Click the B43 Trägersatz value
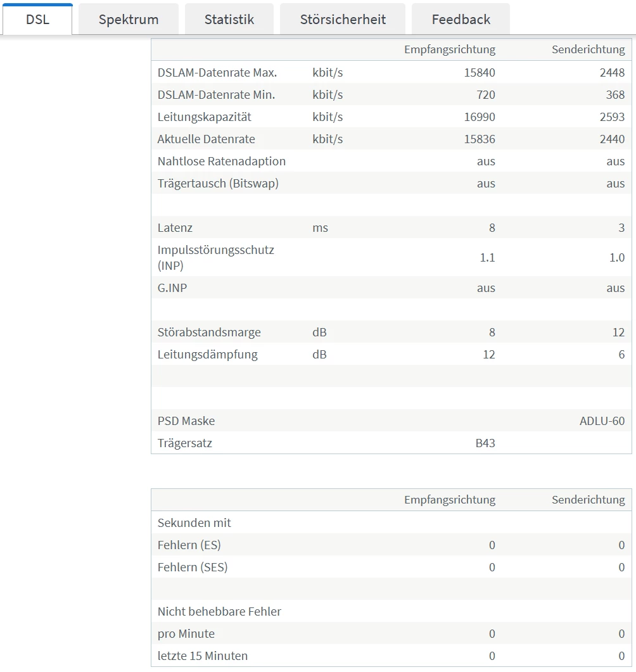 click(485, 443)
